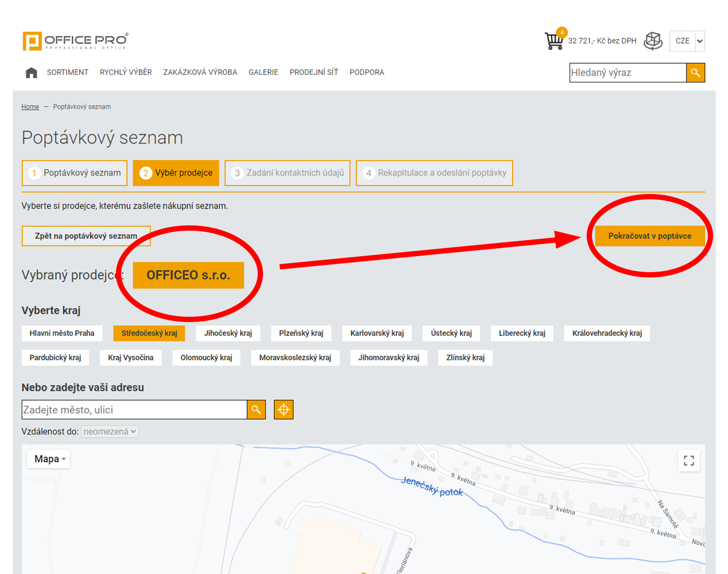Toggle map fullscreen view

coord(689,461)
